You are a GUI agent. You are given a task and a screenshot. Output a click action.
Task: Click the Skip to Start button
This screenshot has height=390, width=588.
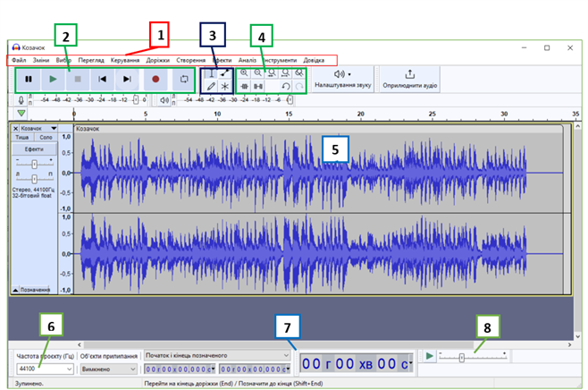[103, 79]
